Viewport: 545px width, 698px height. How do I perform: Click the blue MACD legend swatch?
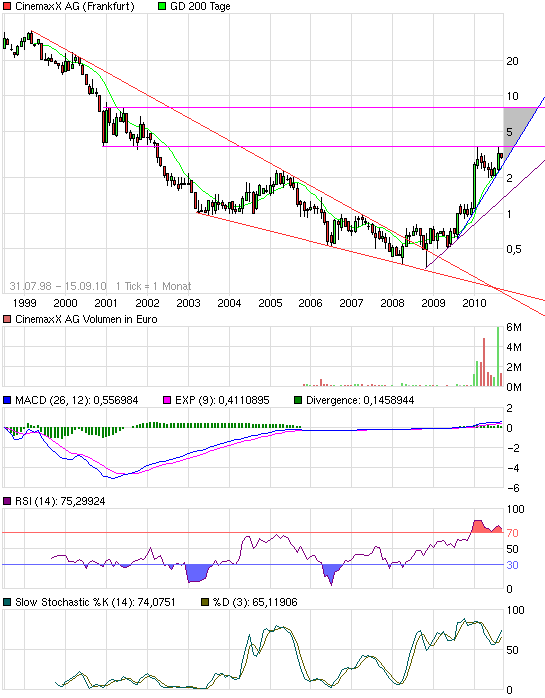7,400
